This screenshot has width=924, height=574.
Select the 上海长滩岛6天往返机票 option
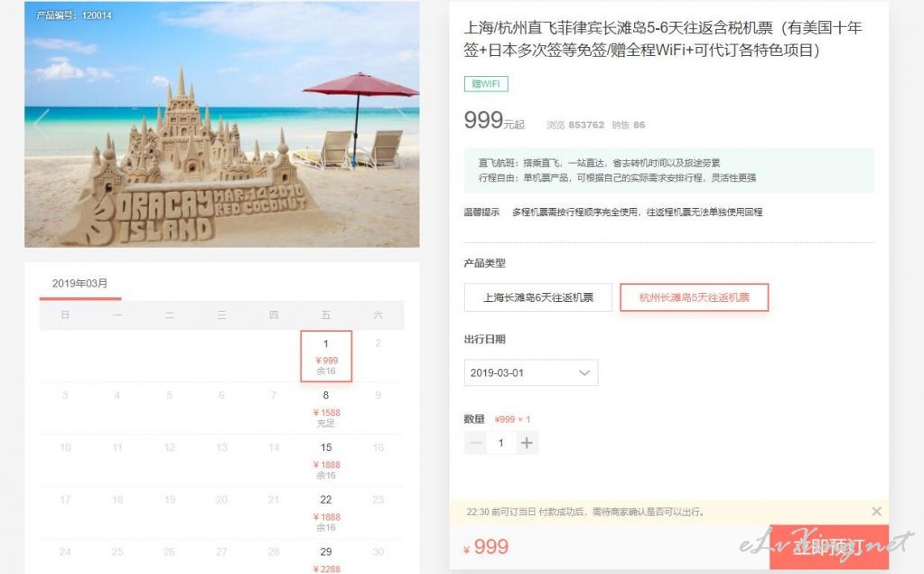(538, 297)
